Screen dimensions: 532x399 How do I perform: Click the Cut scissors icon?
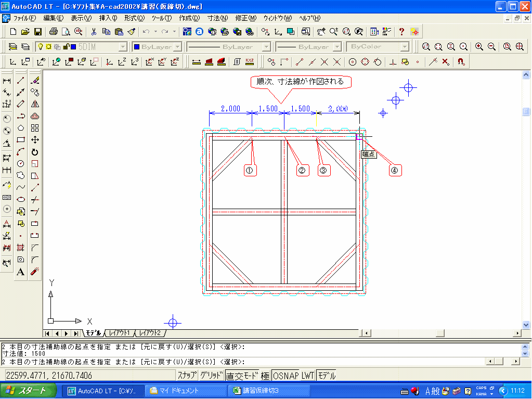94,32
